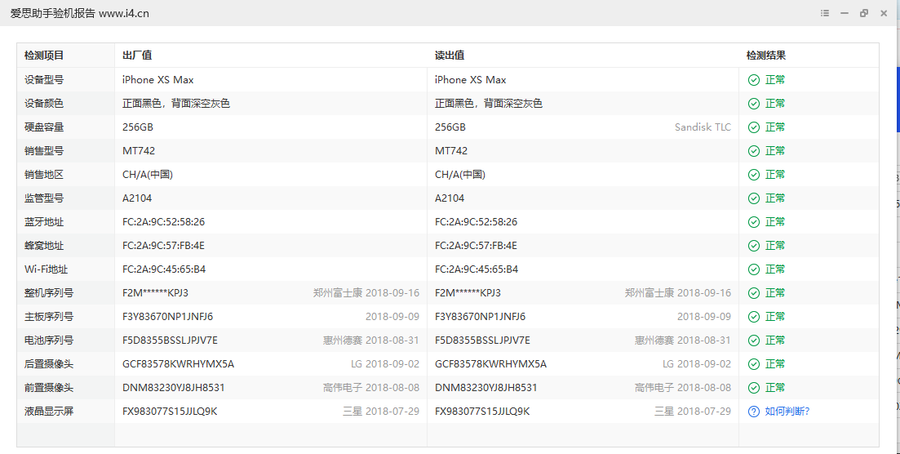Select the 前置摄像头 row label
The width and height of the screenshot is (900, 454).
(49, 388)
